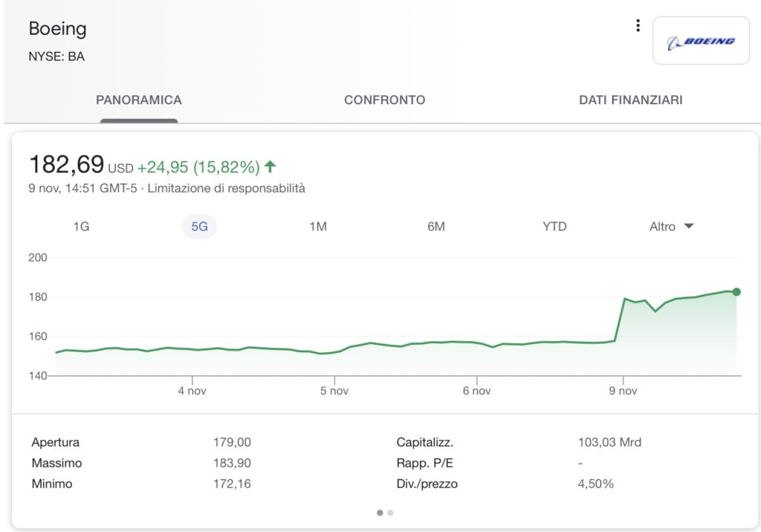Switch to the CONFRONTO tab
The height and width of the screenshot is (532, 761).
click(385, 100)
